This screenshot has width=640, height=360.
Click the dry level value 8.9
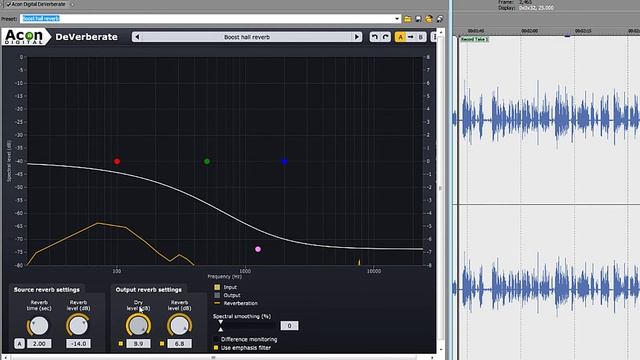point(138,344)
